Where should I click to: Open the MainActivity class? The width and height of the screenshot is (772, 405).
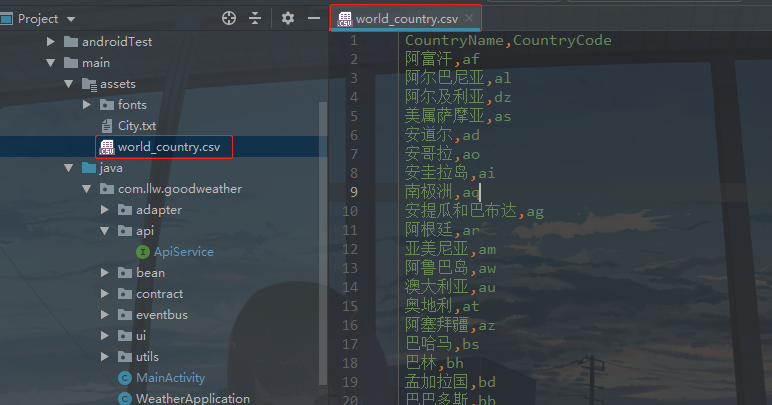coord(170,378)
